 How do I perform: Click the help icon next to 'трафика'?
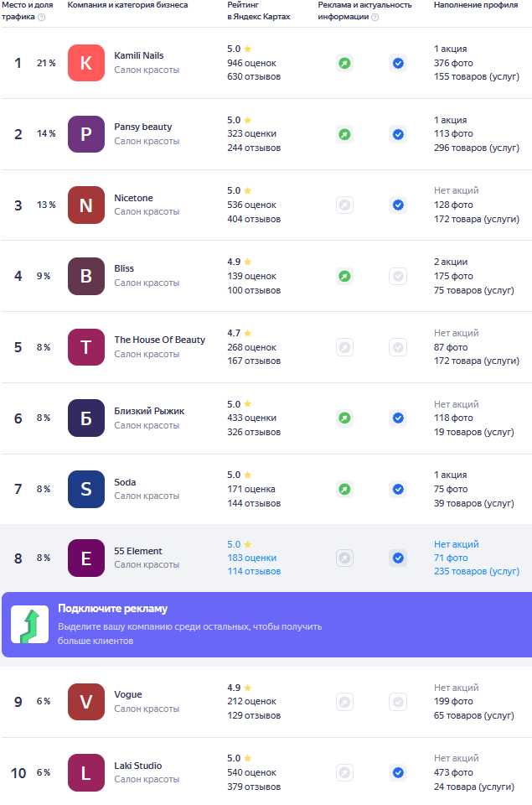click(42, 17)
